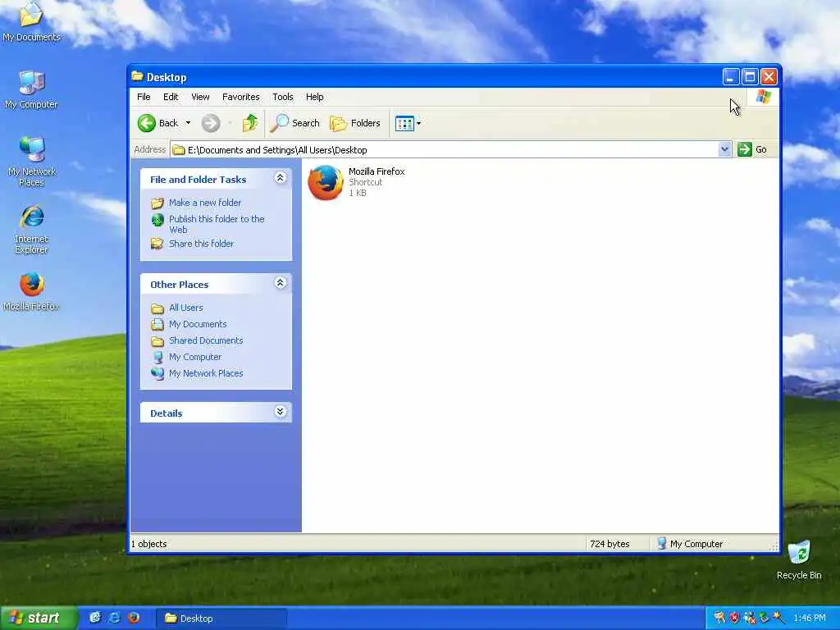The width and height of the screenshot is (840, 630).
Task: Expand the Details panel
Action: tap(281, 412)
